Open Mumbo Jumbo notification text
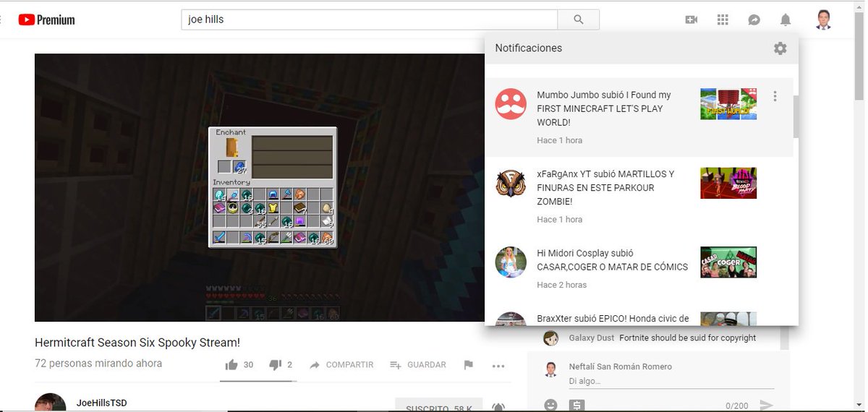 tap(604, 108)
